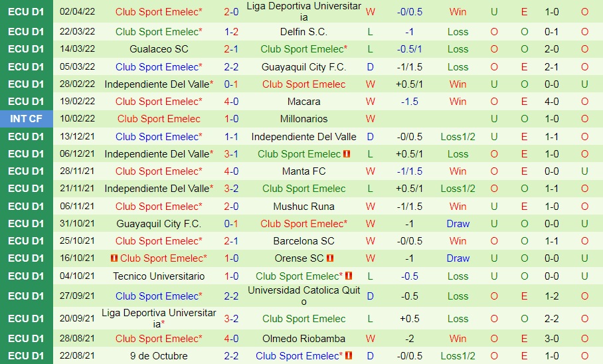
Task: Open Delfin S.C. team page
Action: 304,32
